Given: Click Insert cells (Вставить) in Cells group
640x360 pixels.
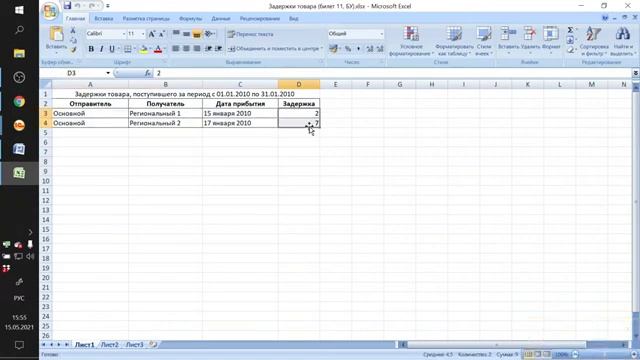Looking at the screenshot, I should click(508, 41).
